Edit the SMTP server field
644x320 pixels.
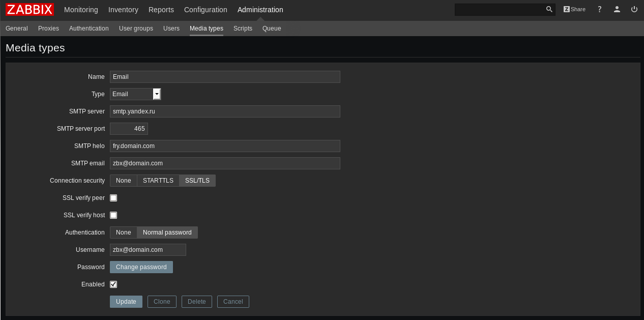point(225,111)
